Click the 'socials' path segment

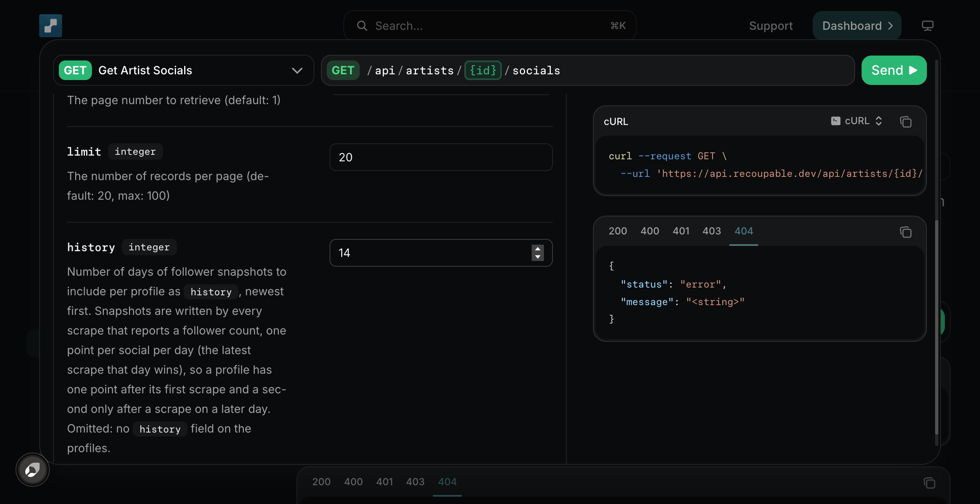536,70
